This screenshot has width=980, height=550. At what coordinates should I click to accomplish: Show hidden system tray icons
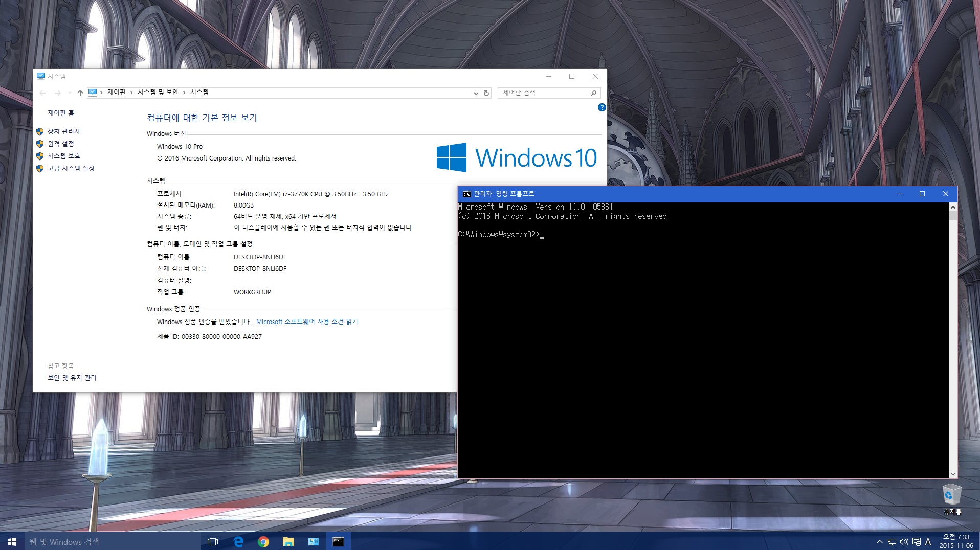point(880,542)
